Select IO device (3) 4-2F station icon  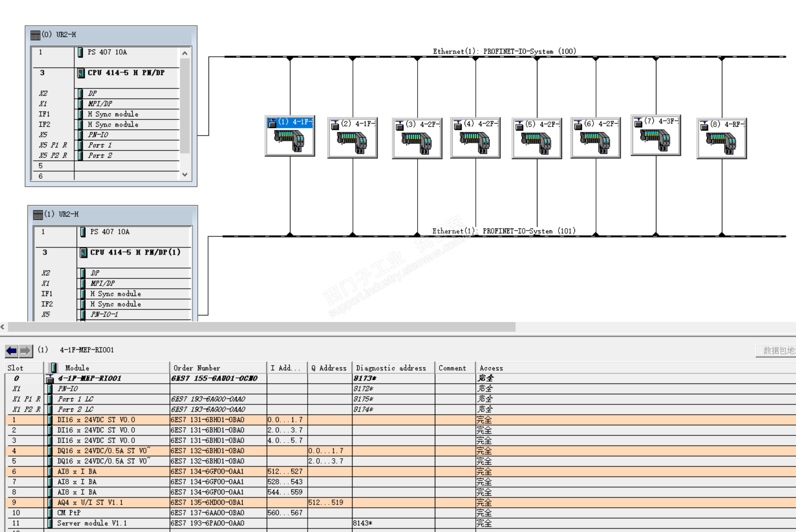click(417, 138)
